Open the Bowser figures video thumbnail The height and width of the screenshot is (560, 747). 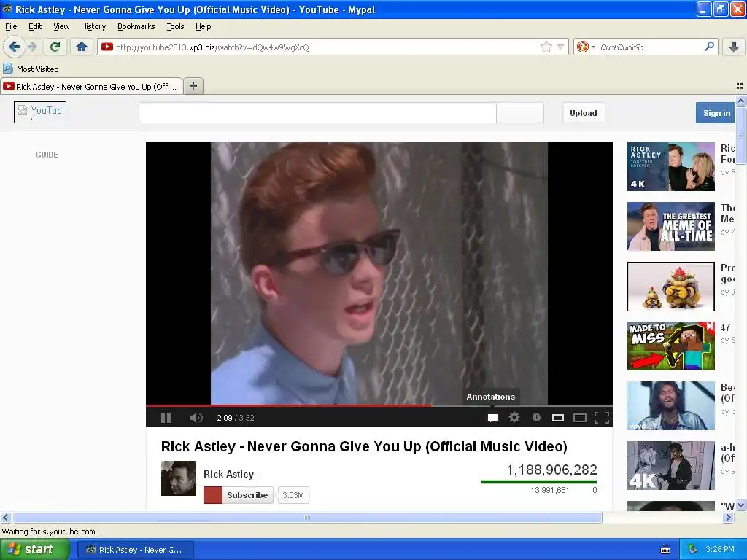coord(671,286)
